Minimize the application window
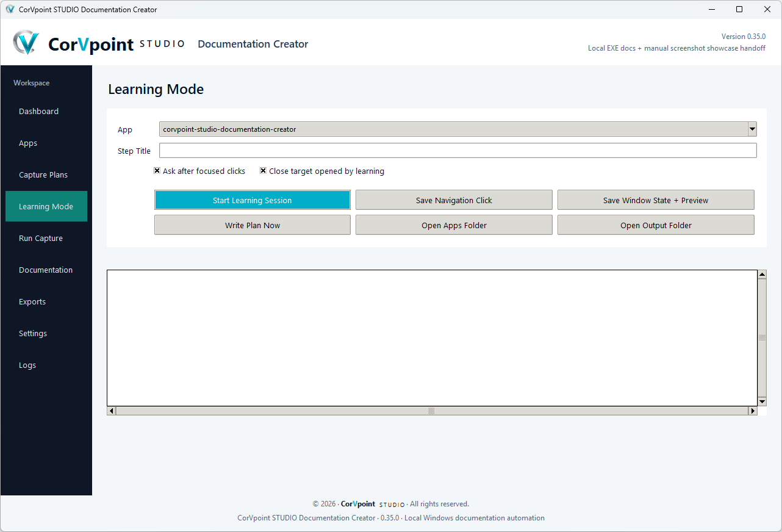This screenshot has width=782, height=532. click(x=711, y=9)
